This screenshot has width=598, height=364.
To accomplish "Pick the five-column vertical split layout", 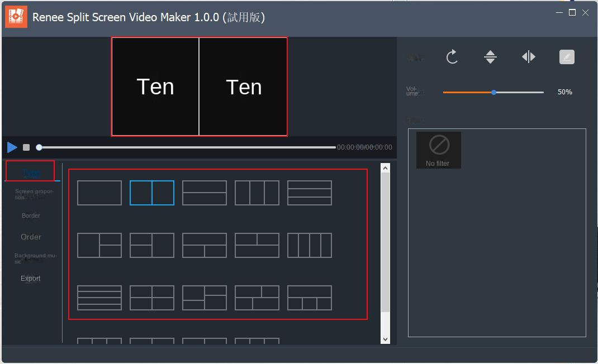I will (x=309, y=245).
